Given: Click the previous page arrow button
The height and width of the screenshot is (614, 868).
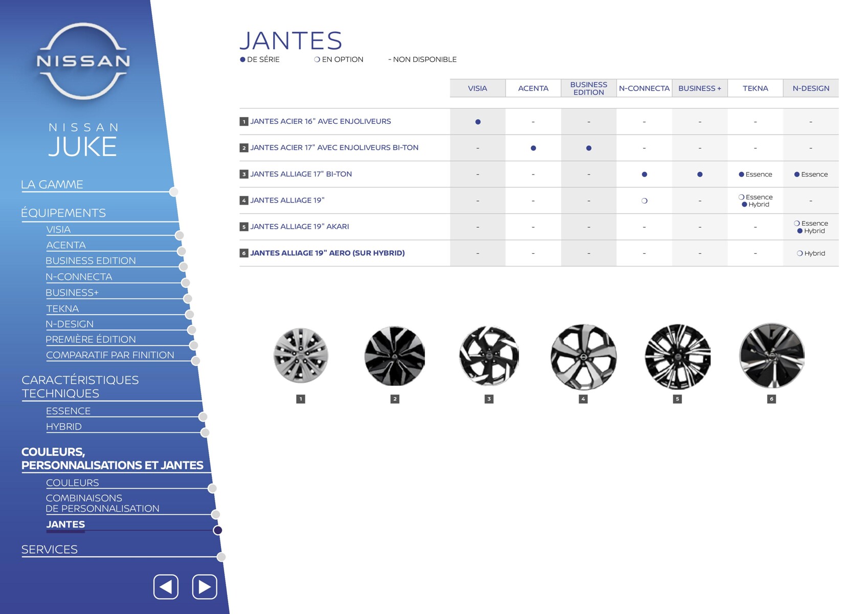Looking at the screenshot, I should click(166, 586).
